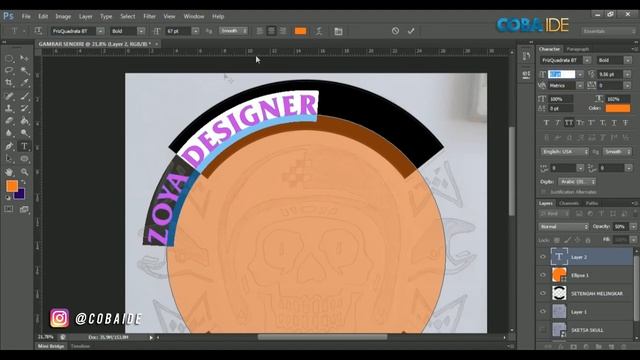
Task: Open the Window menu
Action: [194, 17]
